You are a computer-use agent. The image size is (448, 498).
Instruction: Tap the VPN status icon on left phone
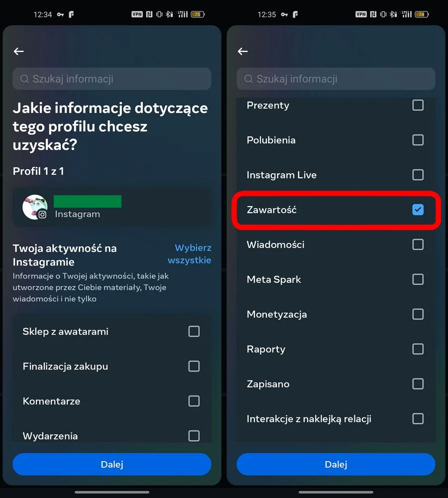coord(137,14)
